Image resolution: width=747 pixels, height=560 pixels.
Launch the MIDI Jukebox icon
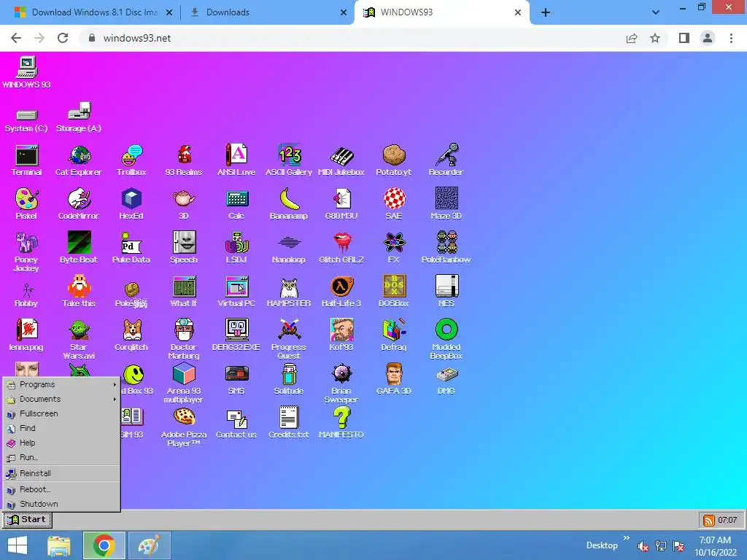tap(341, 160)
